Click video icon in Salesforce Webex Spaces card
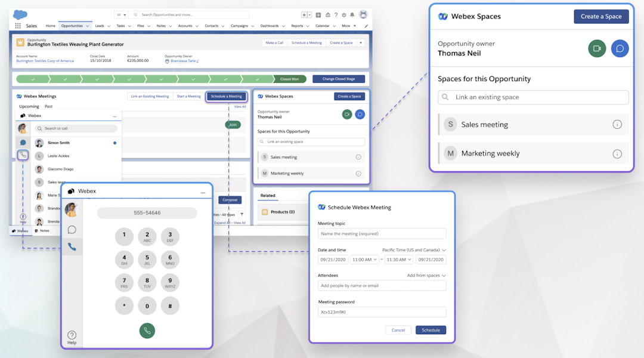 click(347, 115)
